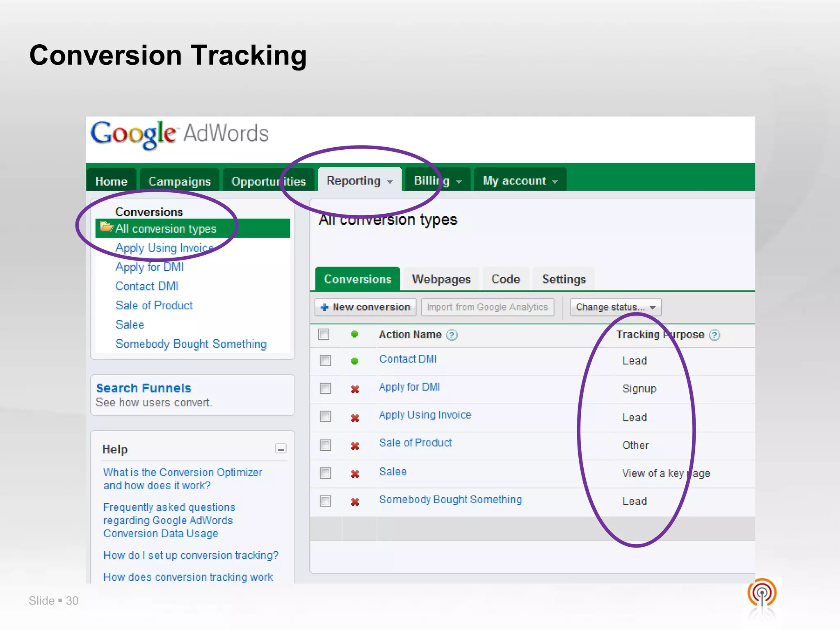Open the Campaigns tab

pos(179,181)
